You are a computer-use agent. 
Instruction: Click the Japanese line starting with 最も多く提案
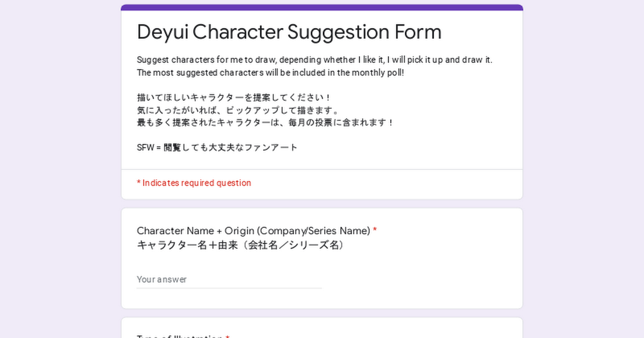pyautogui.click(x=266, y=122)
